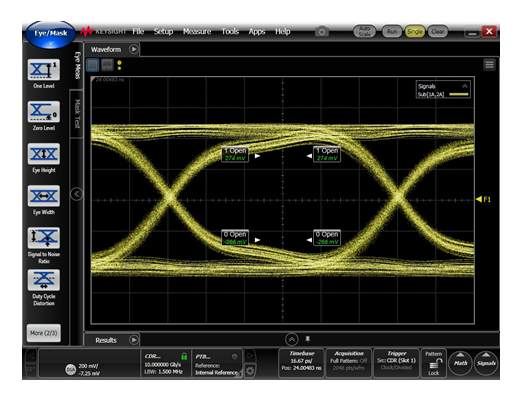
Task: Open the Trigger settings
Action: 396,363
